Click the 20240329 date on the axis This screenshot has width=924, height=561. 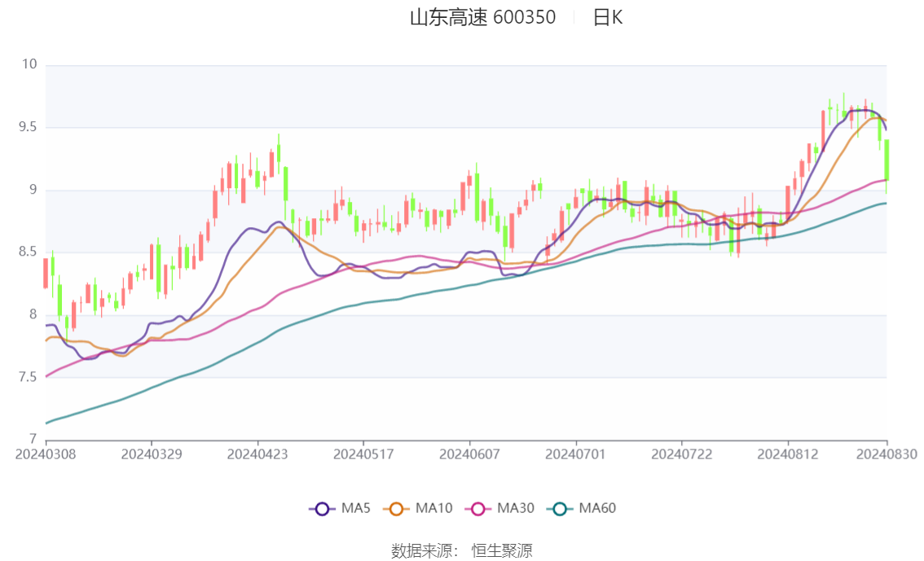pos(152,454)
